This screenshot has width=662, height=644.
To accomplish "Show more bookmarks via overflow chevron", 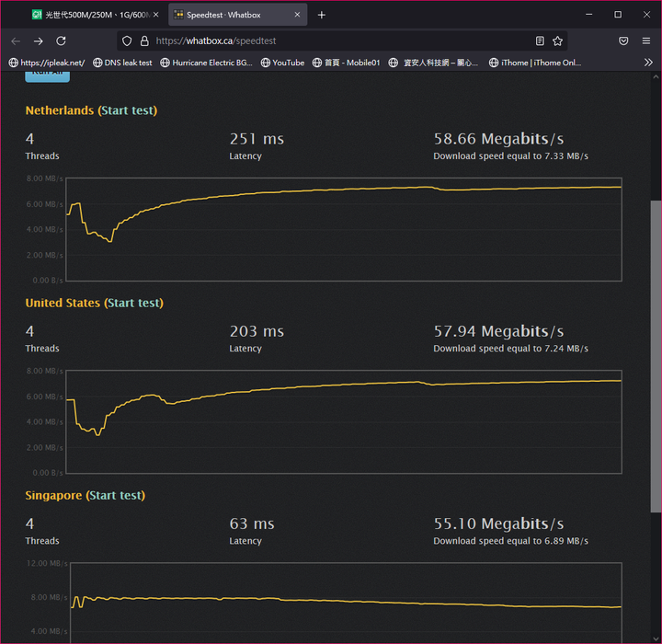I will 648,63.
